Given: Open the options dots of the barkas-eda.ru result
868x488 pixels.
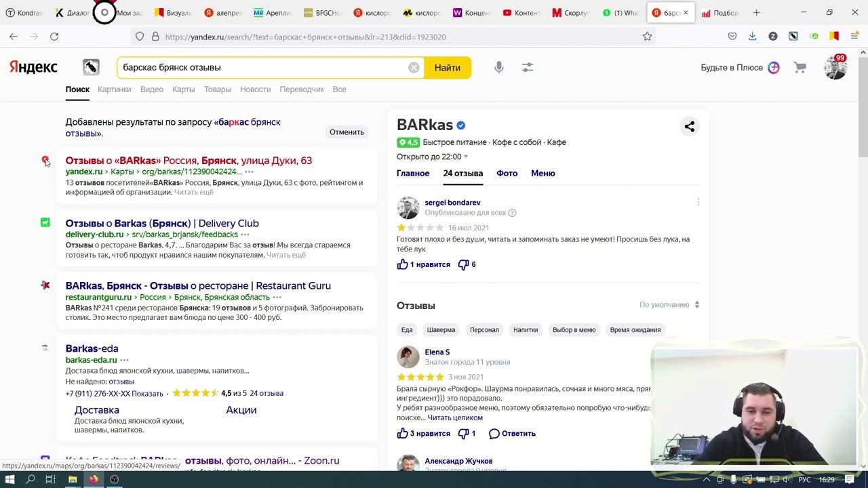Looking at the screenshot, I should (124, 360).
